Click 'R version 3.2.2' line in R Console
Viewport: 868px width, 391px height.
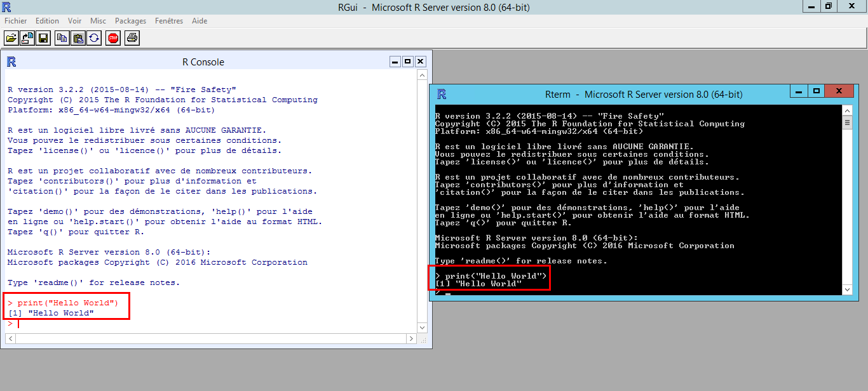pyautogui.click(x=122, y=89)
